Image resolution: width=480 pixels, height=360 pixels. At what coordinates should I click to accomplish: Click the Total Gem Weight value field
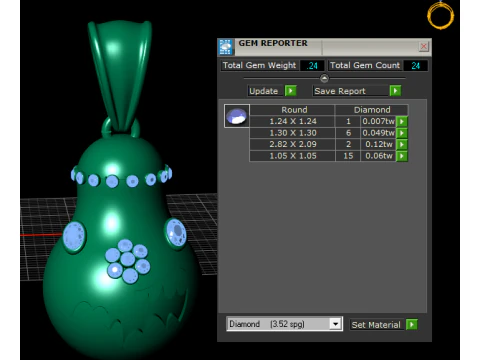pos(312,66)
